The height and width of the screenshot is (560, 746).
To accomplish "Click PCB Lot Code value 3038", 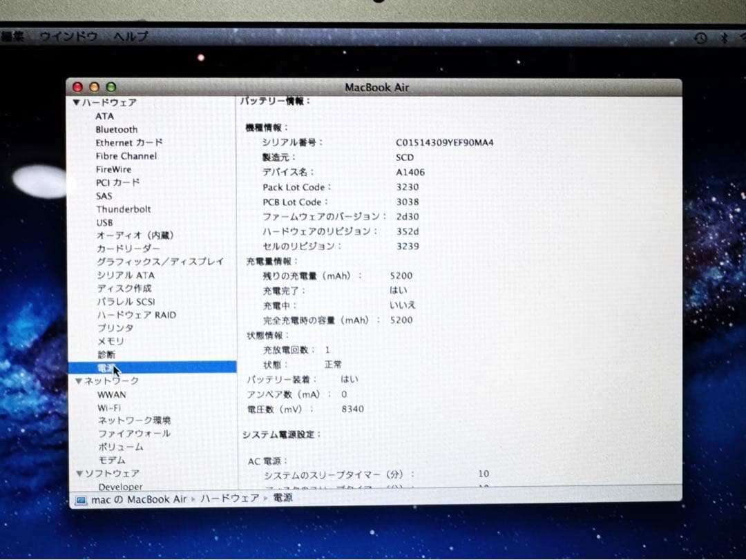I will point(408,202).
